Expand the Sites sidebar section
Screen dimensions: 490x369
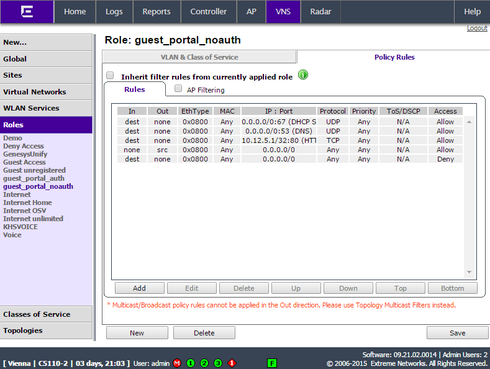point(46,75)
